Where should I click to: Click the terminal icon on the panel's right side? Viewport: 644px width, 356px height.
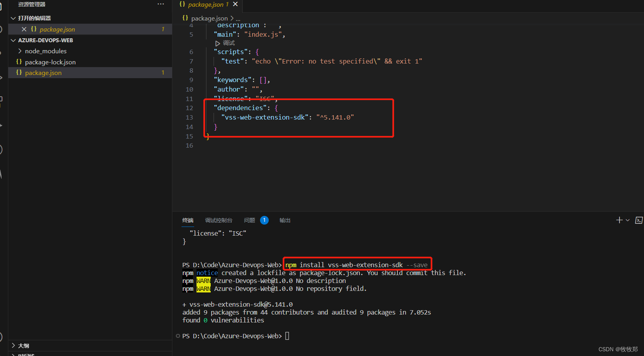coord(638,220)
